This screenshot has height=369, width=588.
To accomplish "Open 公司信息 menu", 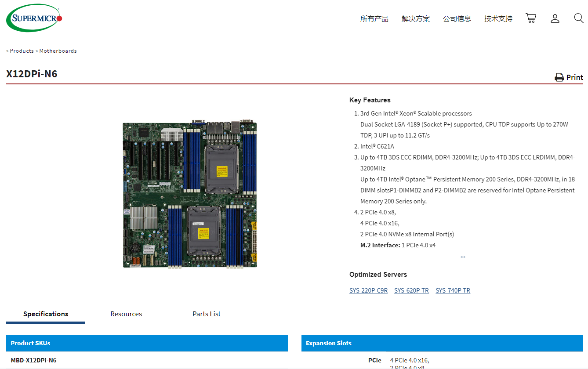I will (457, 19).
